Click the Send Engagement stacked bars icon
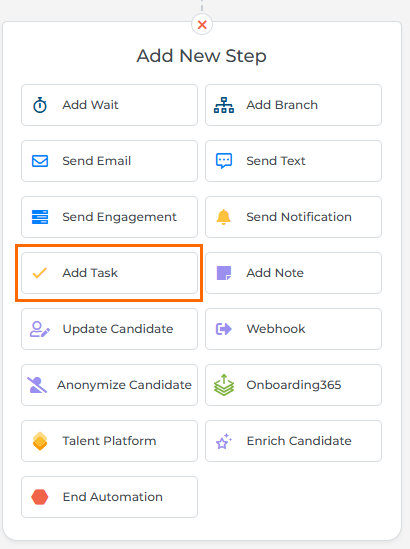Viewport: 410px width, 549px height. coord(40,217)
